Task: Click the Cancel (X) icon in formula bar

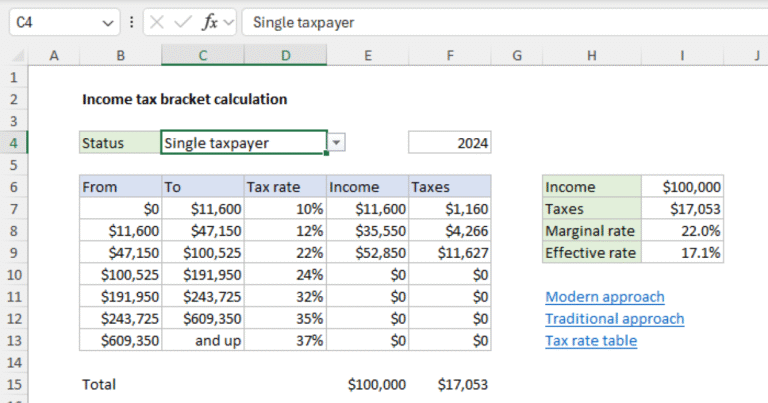Action: pos(157,23)
